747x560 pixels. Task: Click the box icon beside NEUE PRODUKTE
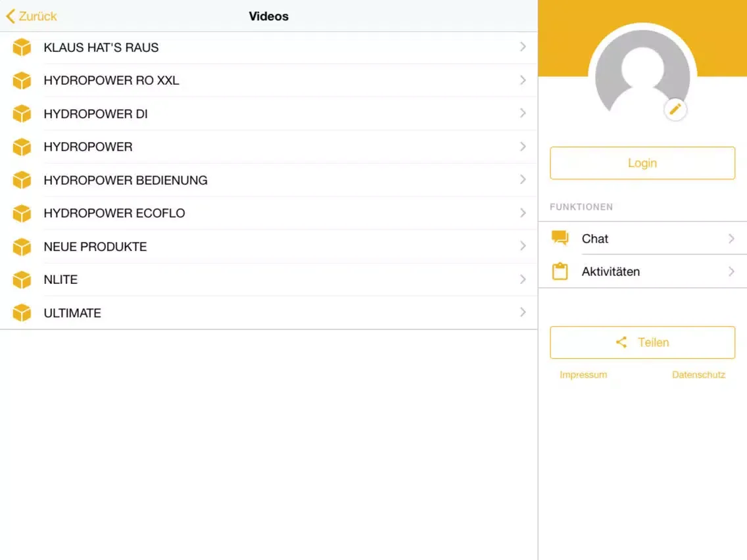(22, 246)
